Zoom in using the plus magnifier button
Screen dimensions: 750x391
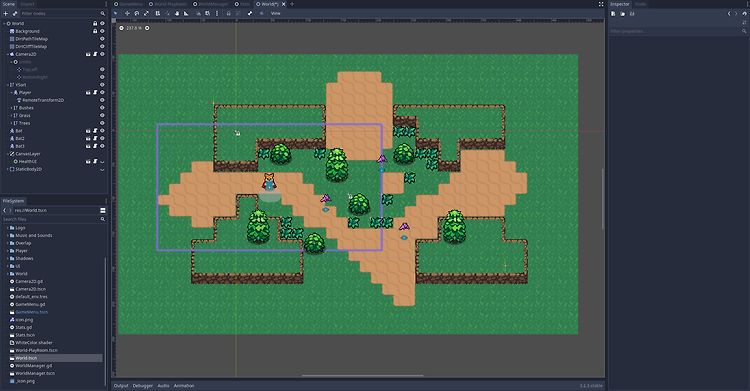pos(147,28)
